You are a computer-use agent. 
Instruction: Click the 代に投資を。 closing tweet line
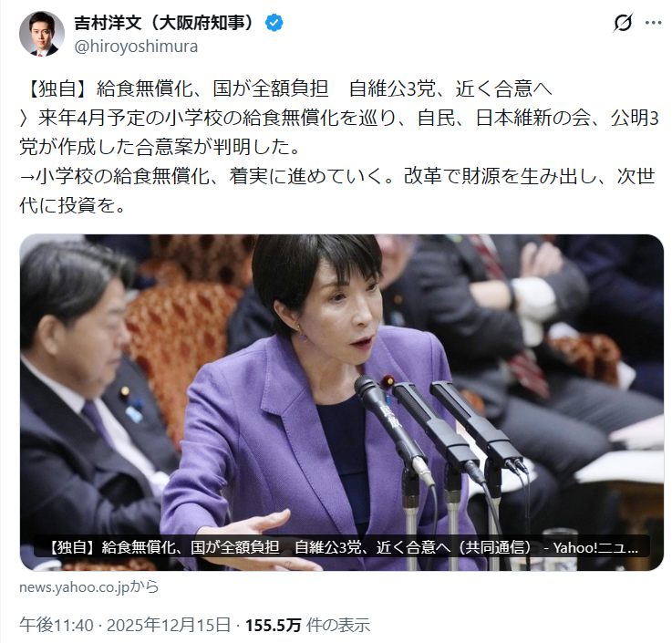[x=72, y=205]
